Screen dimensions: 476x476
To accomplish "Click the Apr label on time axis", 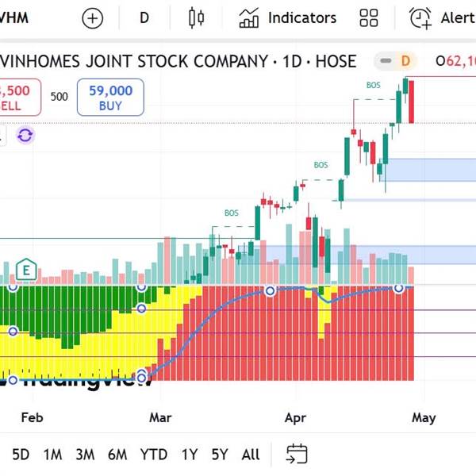I will point(295,418).
